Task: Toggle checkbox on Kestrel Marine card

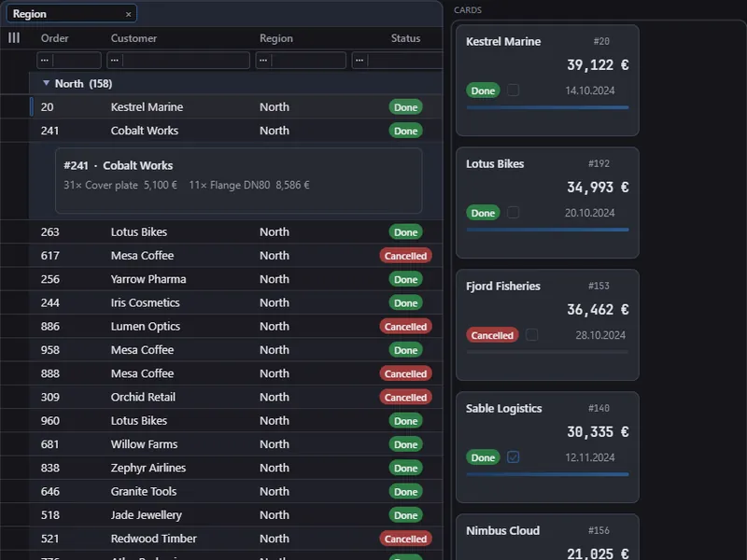Action: tap(513, 90)
